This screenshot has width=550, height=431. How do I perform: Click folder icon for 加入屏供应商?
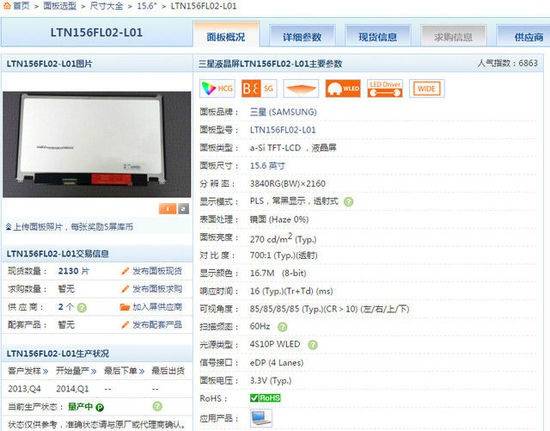point(125,307)
